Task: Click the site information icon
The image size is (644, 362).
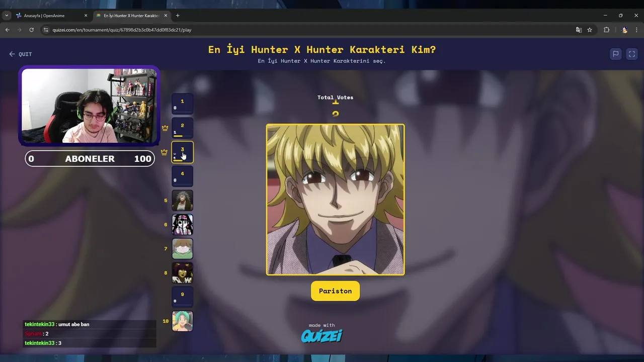Action: (46, 30)
